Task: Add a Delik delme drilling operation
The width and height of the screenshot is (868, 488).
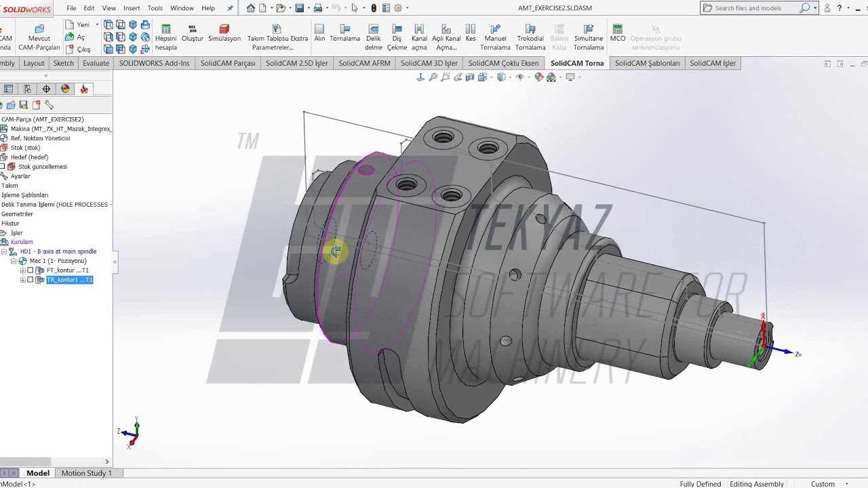Action: [x=374, y=38]
